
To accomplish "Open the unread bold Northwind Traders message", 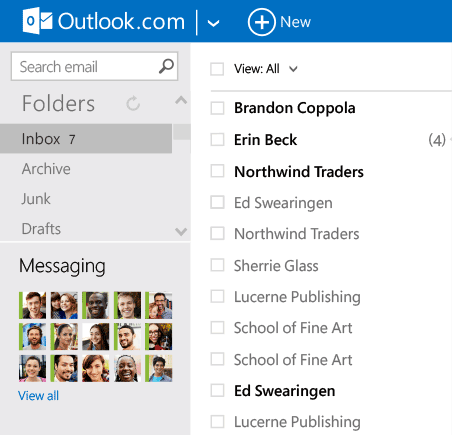I will [x=299, y=172].
